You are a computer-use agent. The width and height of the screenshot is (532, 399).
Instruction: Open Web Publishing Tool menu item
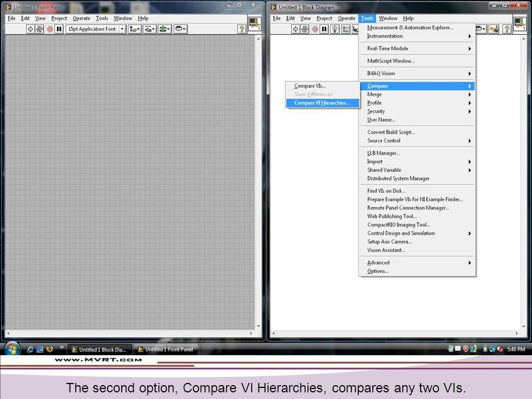coord(417,217)
